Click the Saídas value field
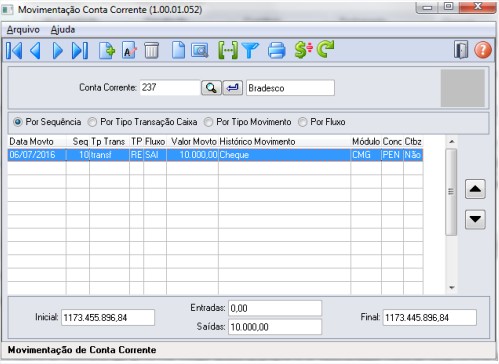The width and height of the screenshot is (499, 364). coord(275,327)
